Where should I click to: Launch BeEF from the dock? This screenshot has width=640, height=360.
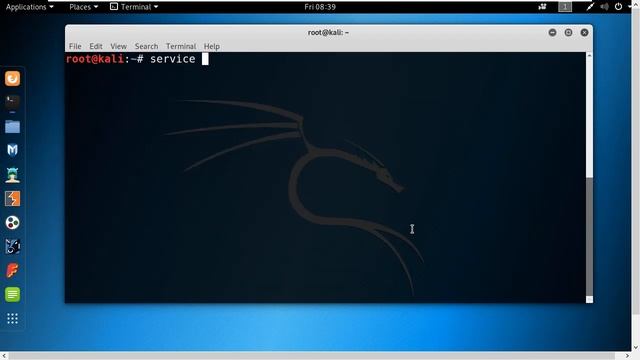(12, 247)
